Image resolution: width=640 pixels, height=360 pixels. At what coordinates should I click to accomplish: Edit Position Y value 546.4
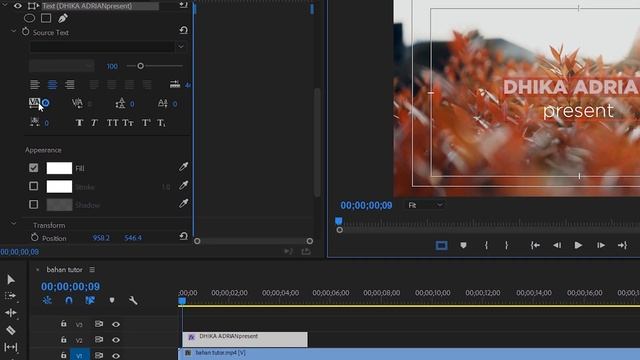pos(133,238)
